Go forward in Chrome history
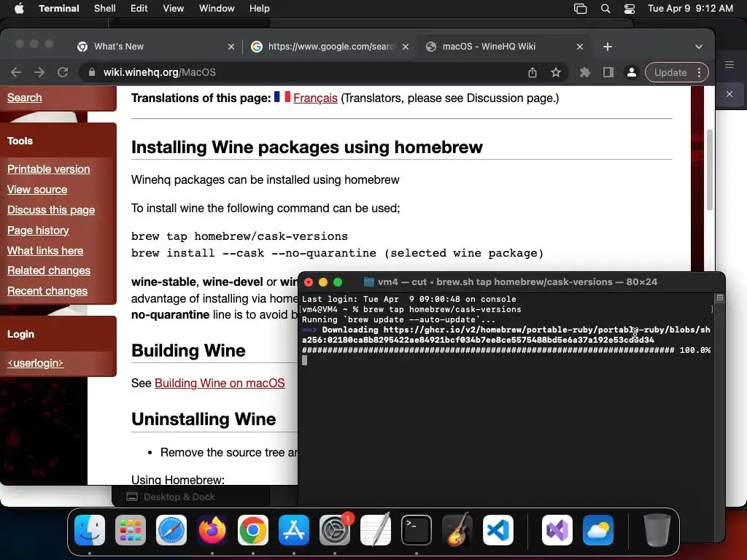 [39, 72]
